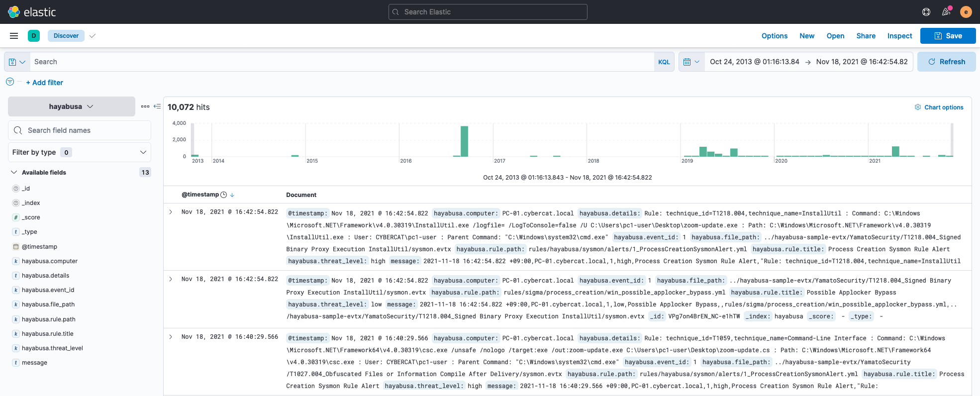Sort by @timestamp descending arrow
This screenshot has width=980, height=396.
(232, 195)
